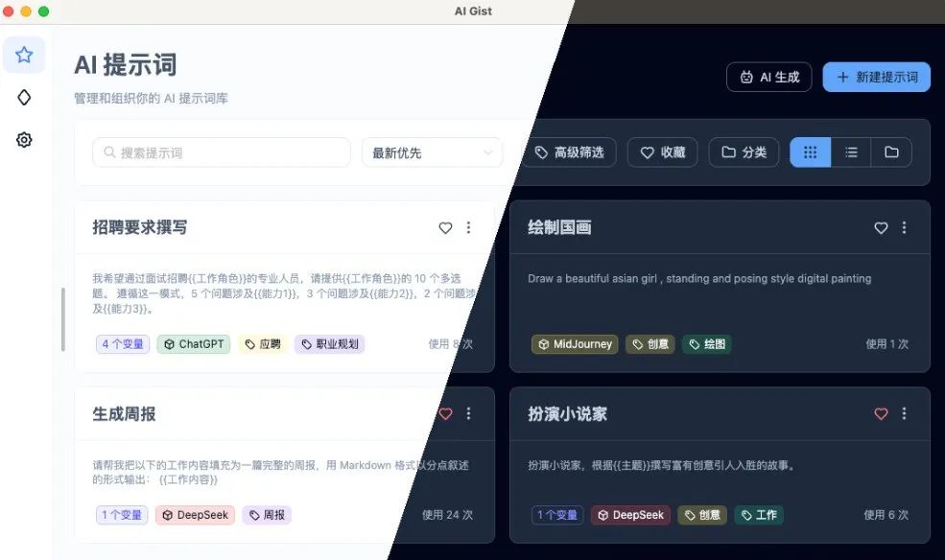Click the 使用 1 次 usage count
Image resolution: width=945 pixels, height=560 pixels.
point(887,344)
